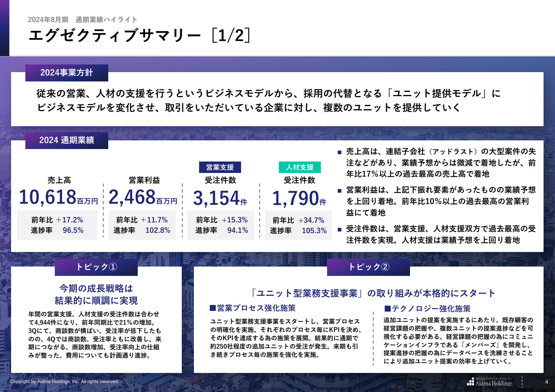Click 受注件数 label under 営業支援
This screenshot has width=555, height=392.
tap(220, 180)
